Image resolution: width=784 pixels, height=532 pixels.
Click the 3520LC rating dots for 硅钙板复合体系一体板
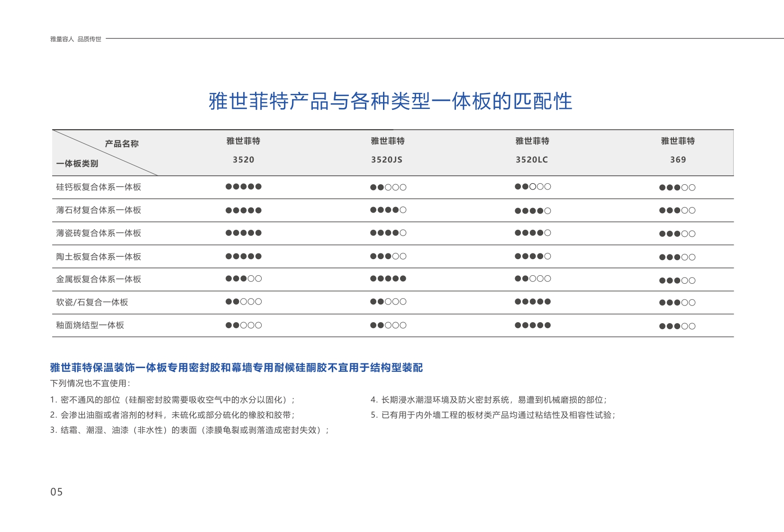tap(533, 187)
